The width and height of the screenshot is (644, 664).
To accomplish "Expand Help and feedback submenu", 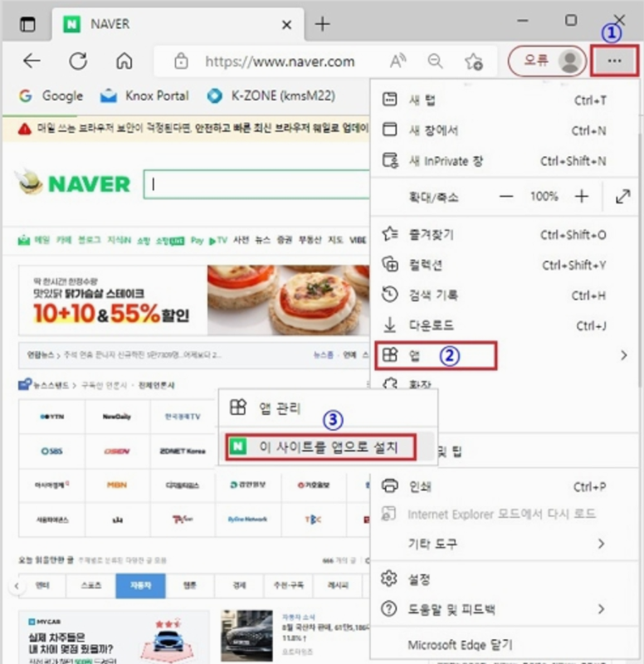I will coord(504,609).
